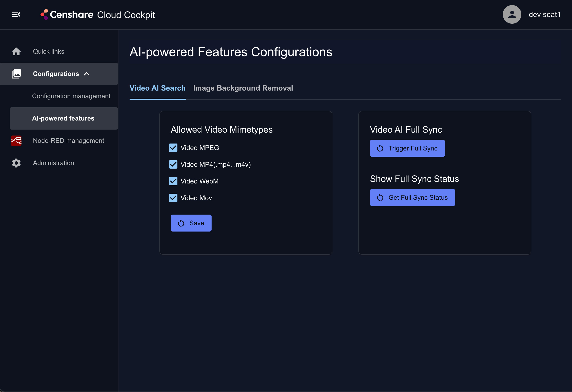Collapse Configurations with the chevron arrow
This screenshot has height=392, width=572.
[x=87, y=74]
